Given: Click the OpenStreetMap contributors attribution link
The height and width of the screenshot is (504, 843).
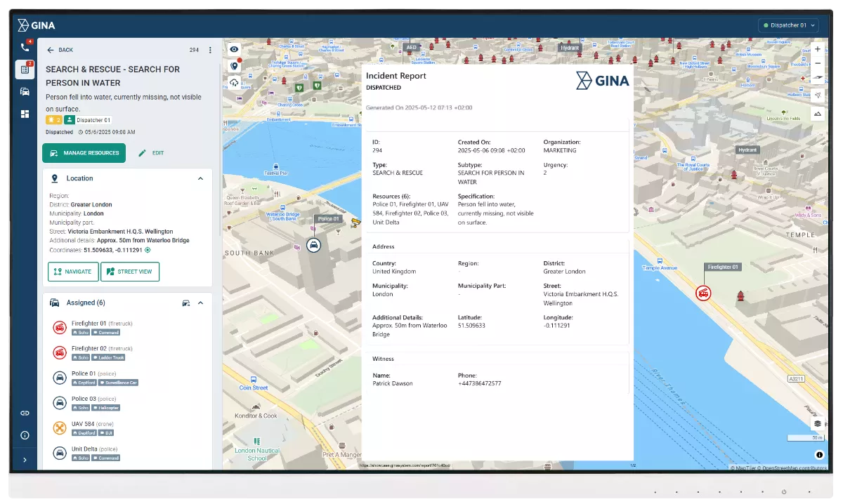Looking at the screenshot, I should (796, 467).
